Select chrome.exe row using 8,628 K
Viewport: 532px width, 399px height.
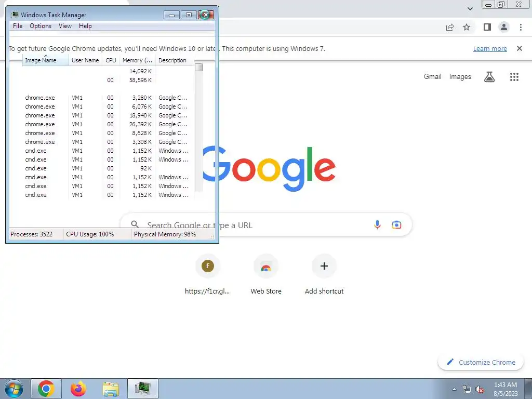[108, 133]
